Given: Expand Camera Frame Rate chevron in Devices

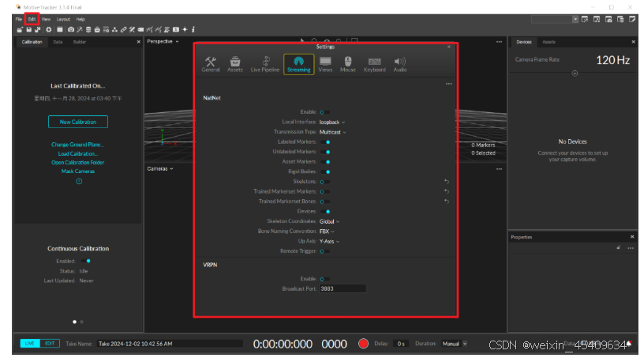Looking at the screenshot, I should (575, 73).
